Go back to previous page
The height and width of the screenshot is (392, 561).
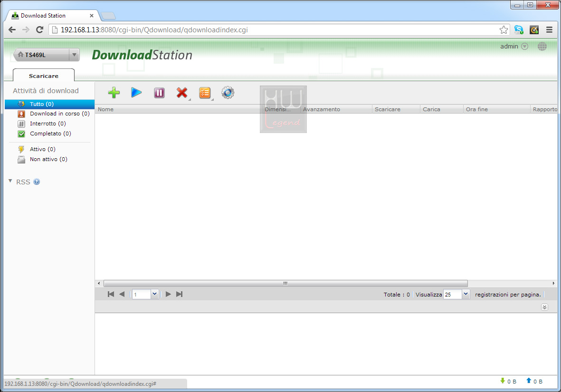pos(12,30)
